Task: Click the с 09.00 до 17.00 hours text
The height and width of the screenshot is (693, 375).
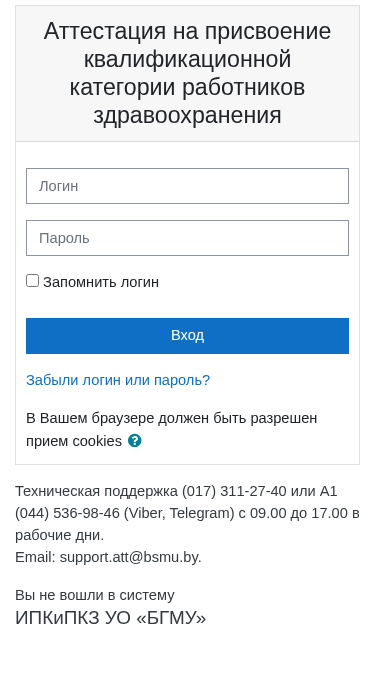Action: [293, 513]
